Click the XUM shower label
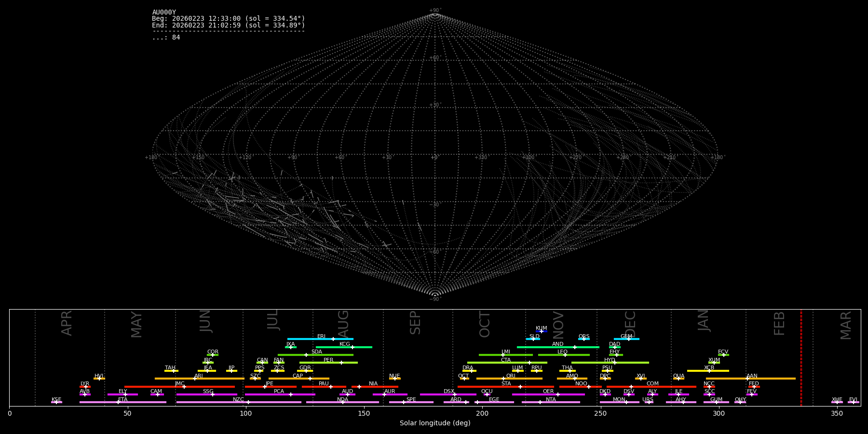 tap(714, 360)
